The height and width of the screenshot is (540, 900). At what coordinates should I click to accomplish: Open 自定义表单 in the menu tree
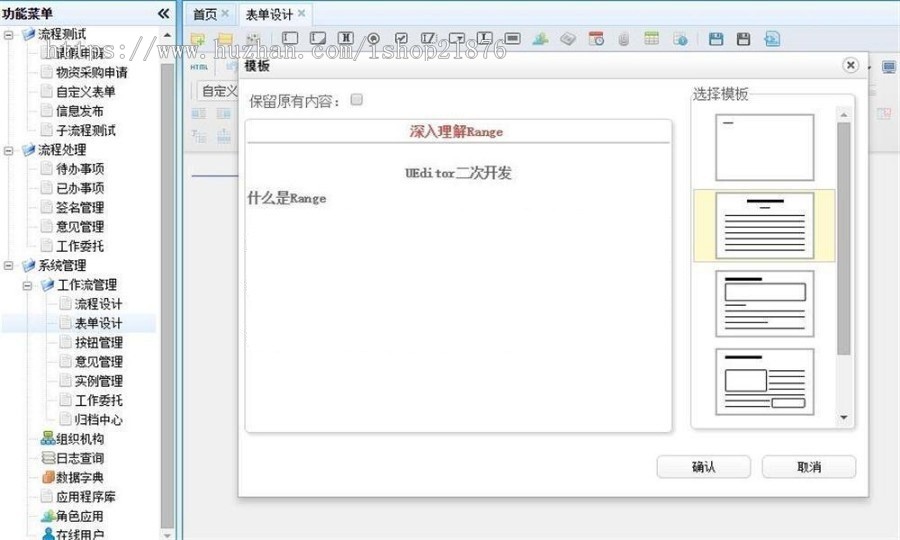tap(86, 92)
